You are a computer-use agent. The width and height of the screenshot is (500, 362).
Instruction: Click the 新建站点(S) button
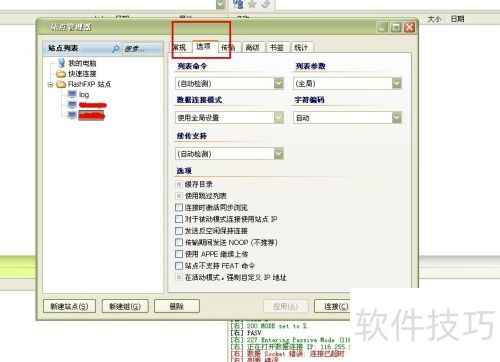(x=69, y=306)
